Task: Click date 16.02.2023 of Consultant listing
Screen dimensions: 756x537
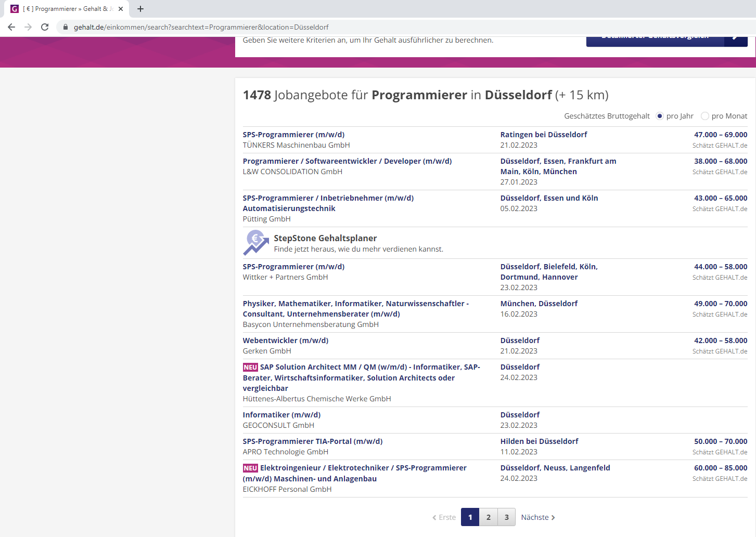Action: [x=519, y=314]
